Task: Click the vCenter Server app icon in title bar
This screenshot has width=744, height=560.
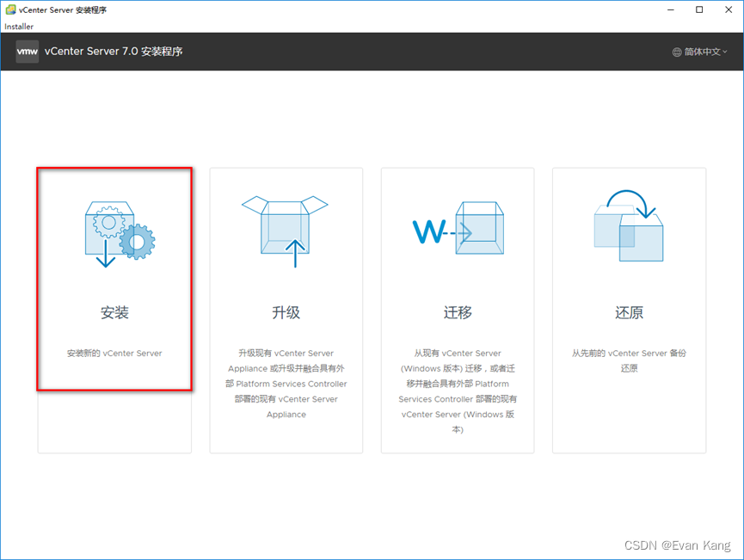Action: pos(10,10)
